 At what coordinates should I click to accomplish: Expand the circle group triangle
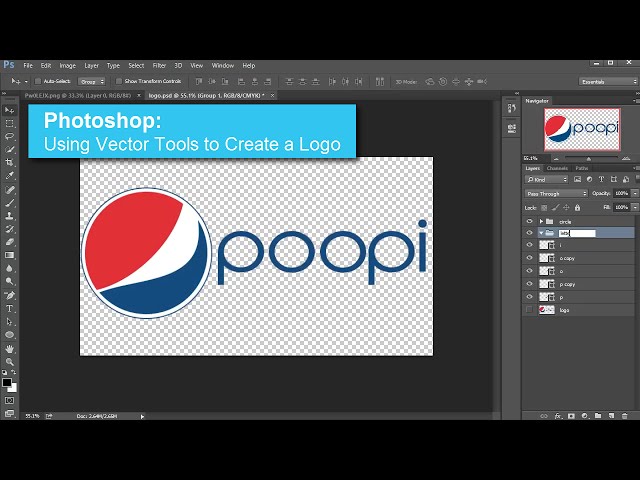(x=541, y=221)
